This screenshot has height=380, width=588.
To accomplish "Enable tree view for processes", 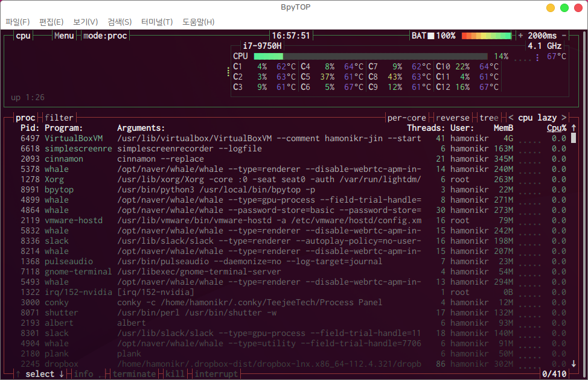I will (x=489, y=118).
